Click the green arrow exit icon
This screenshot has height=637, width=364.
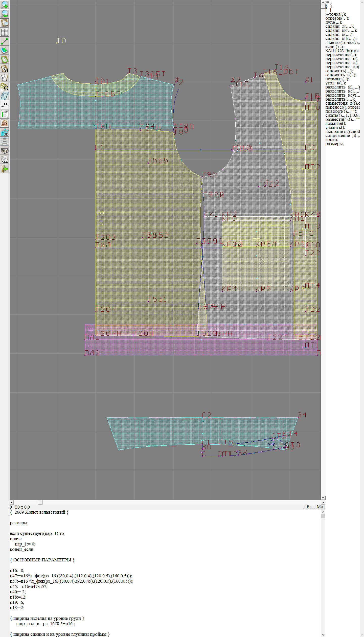pyautogui.click(x=5, y=169)
